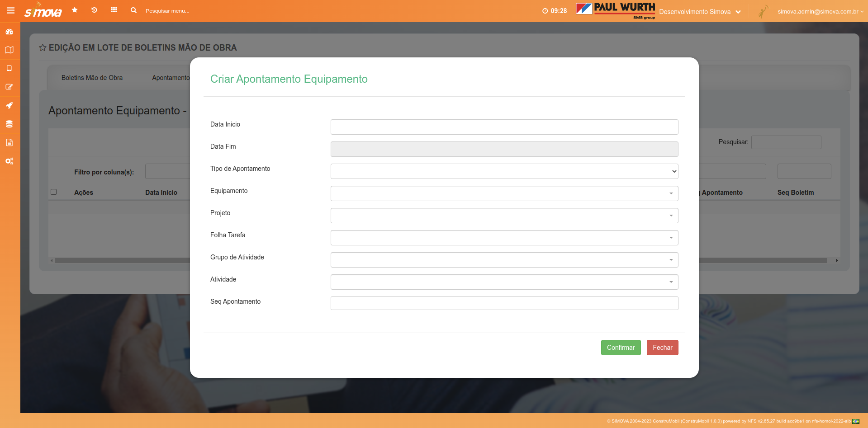Click the Brazil flag language icon
This screenshot has height=428, width=868.
click(856, 421)
